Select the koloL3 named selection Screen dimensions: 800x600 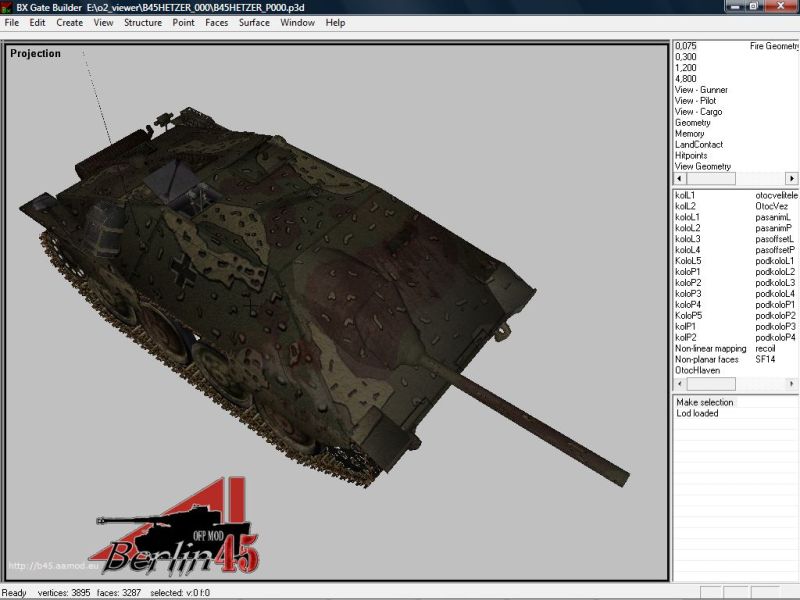point(688,239)
